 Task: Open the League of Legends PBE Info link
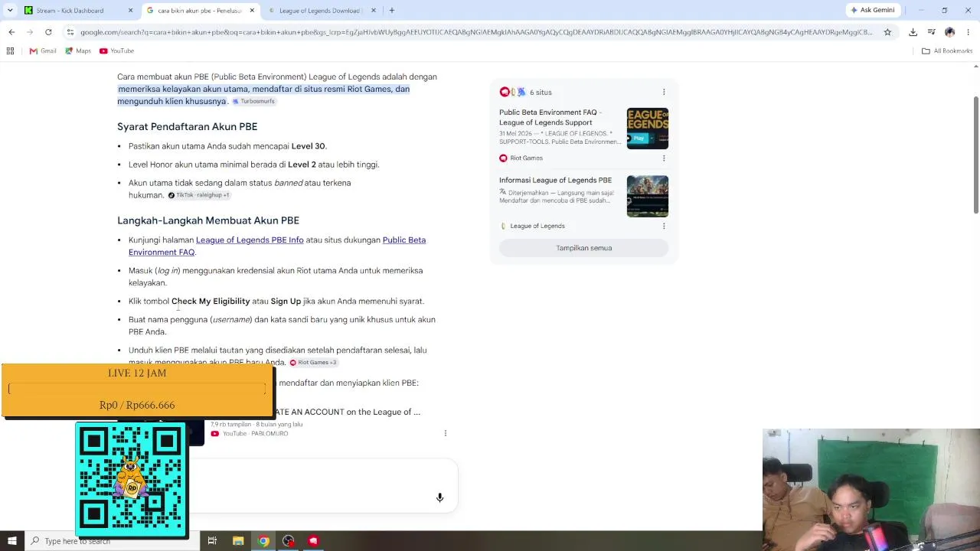(x=250, y=240)
